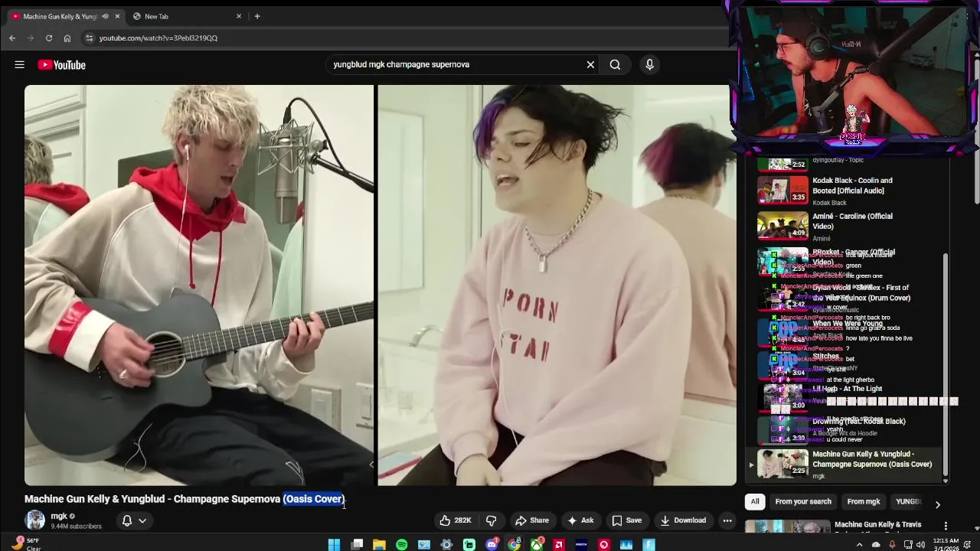Start voice search with the microphone
This screenshot has height=551, width=980.
[x=649, y=65]
